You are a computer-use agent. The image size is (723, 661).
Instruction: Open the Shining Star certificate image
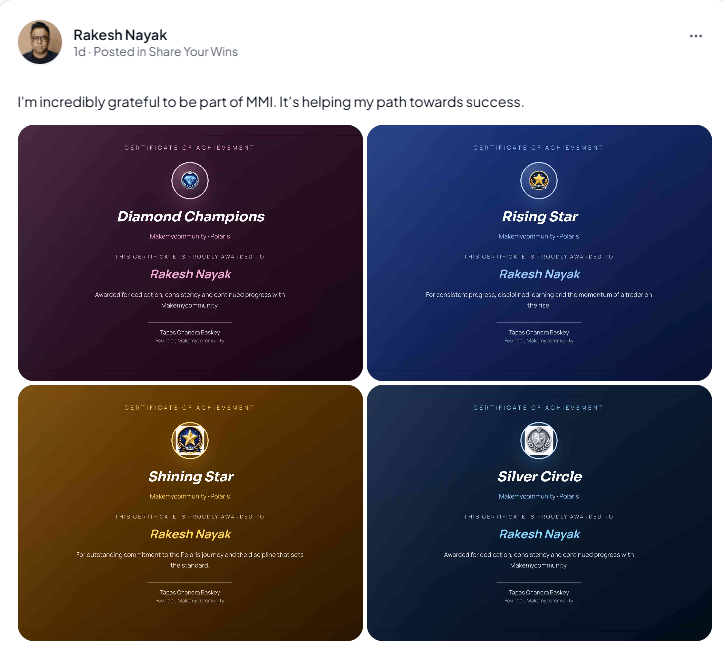click(x=190, y=513)
